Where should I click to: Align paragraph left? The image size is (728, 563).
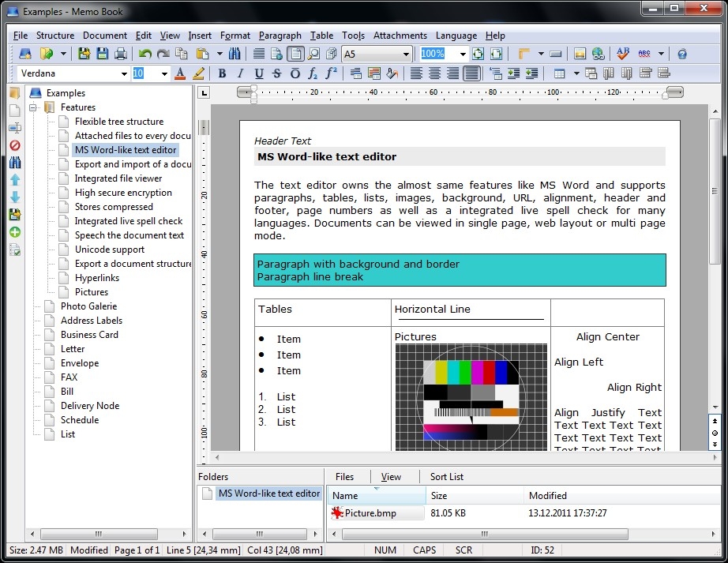click(416, 73)
